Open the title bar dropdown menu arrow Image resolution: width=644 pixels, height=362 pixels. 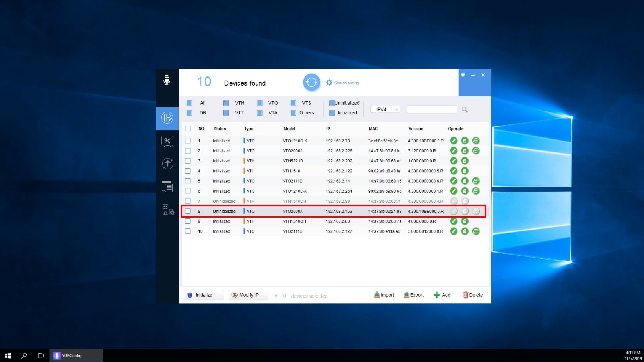[x=463, y=75]
